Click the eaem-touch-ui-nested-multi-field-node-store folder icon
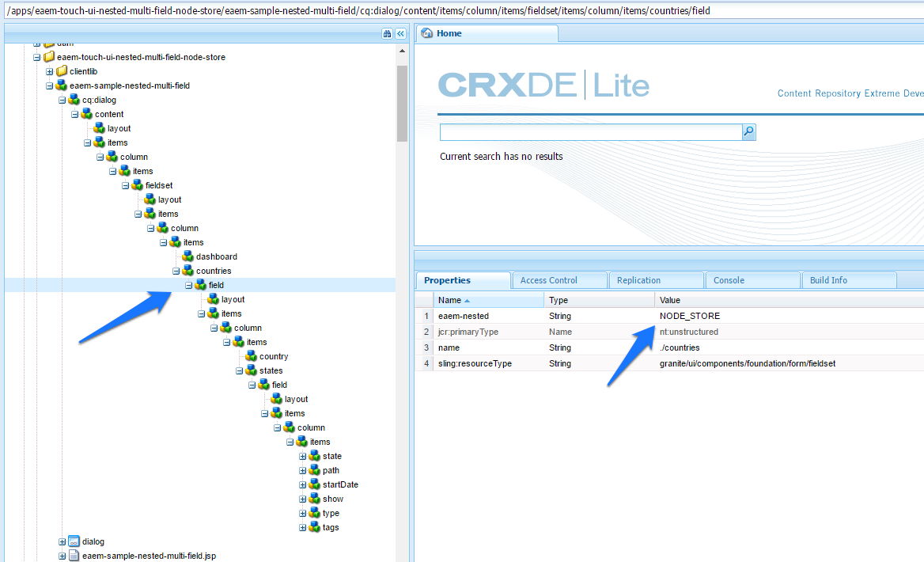This screenshot has width=924, height=562. pos(50,57)
